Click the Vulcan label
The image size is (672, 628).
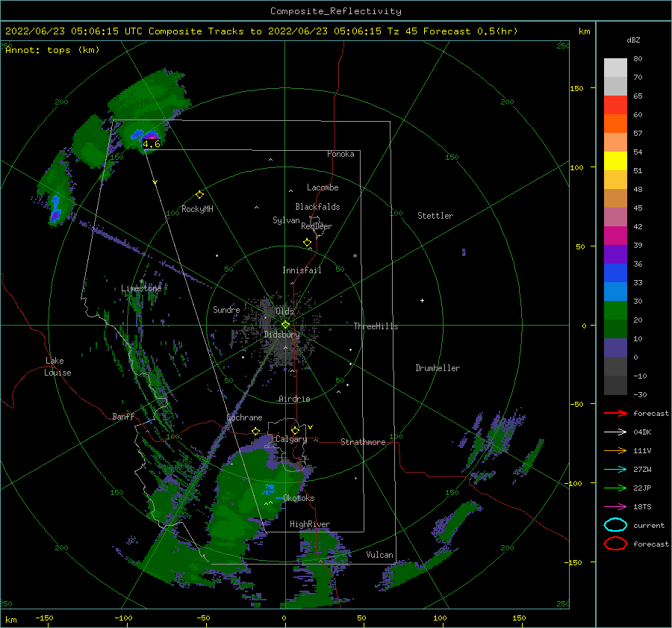click(380, 555)
